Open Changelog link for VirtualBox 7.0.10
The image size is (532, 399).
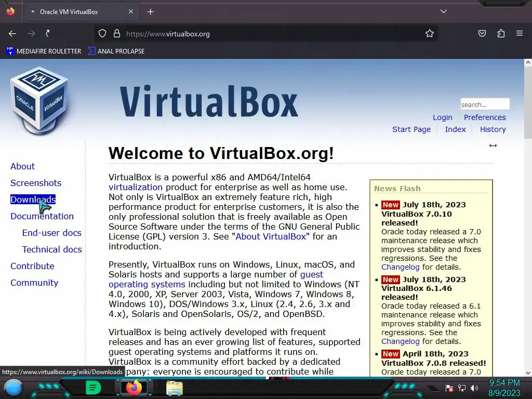click(401, 267)
